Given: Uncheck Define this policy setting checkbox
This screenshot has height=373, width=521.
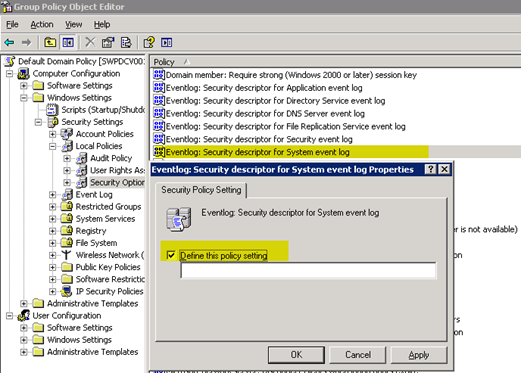Looking at the screenshot, I should pyautogui.click(x=171, y=255).
